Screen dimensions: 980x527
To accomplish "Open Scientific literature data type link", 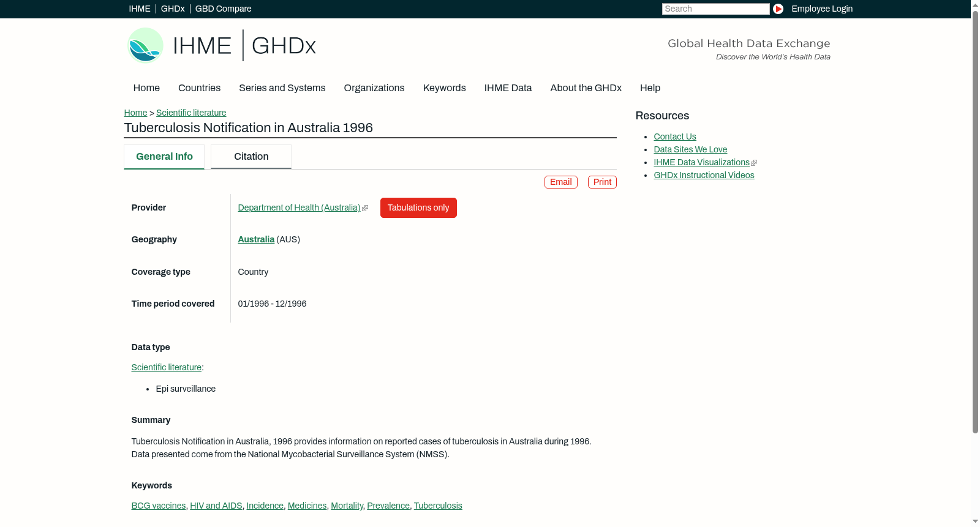I will pyautogui.click(x=167, y=368).
